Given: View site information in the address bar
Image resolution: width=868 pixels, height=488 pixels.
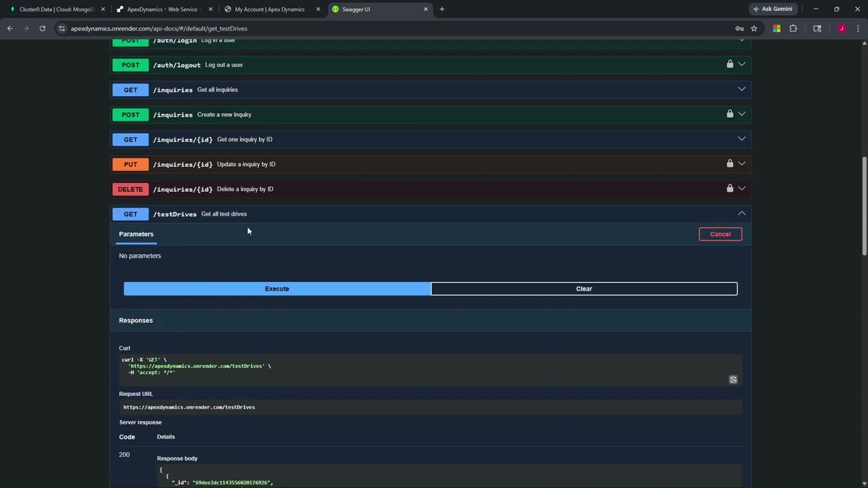Looking at the screenshot, I should (x=62, y=28).
